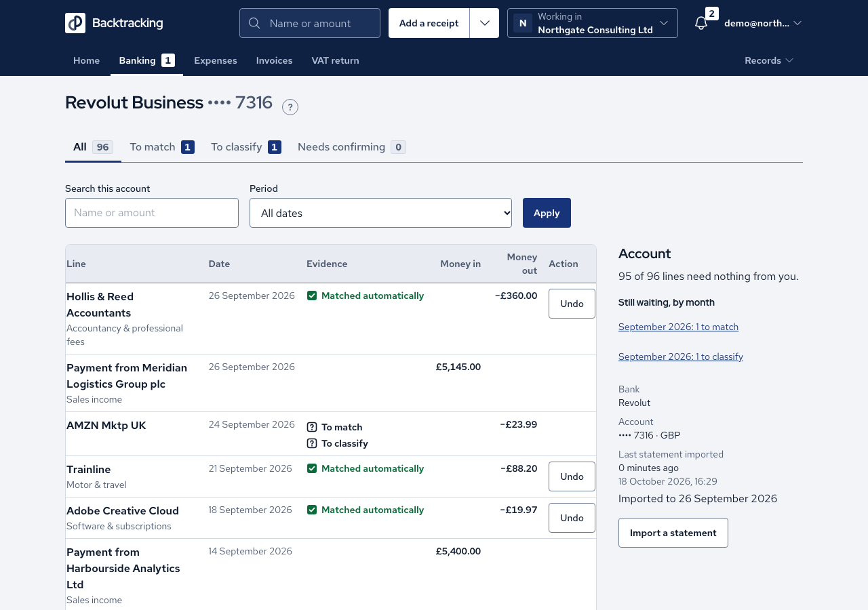
Task: Focus the header Name or amount search field
Action: [310, 23]
